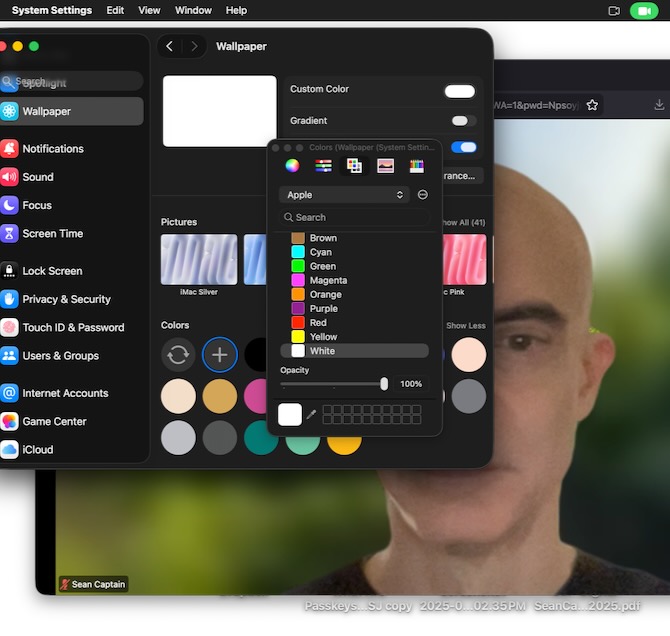Viewport: 670px width, 636px height.
Task: Open Lock Screen settings in sidebar
Action: (72, 271)
